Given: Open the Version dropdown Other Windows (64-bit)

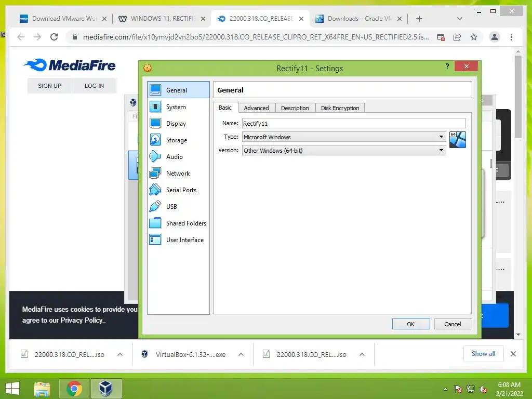Looking at the screenshot, I should pyautogui.click(x=344, y=150).
